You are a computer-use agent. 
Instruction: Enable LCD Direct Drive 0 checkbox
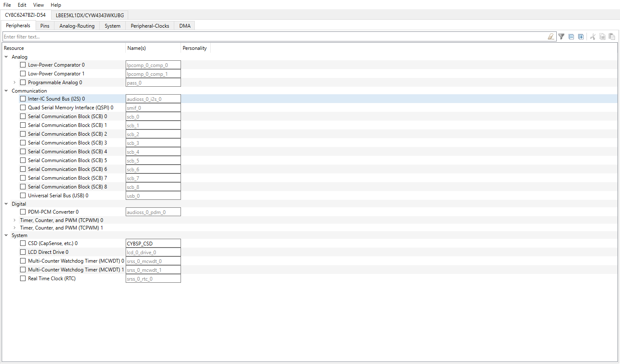coord(23,252)
